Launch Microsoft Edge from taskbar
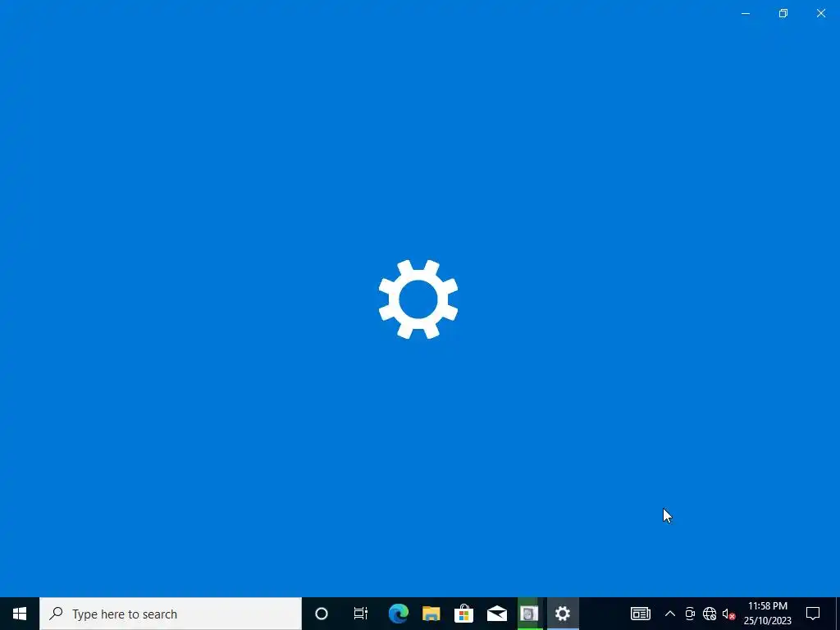This screenshot has width=840, height=630. (x=399, y=614)
